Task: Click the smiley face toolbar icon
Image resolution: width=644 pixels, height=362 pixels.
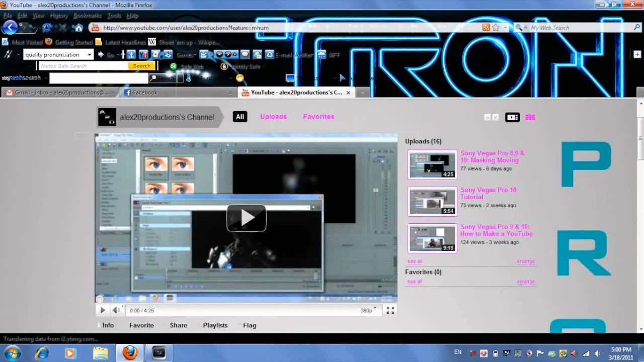Action: pos(239,78)
